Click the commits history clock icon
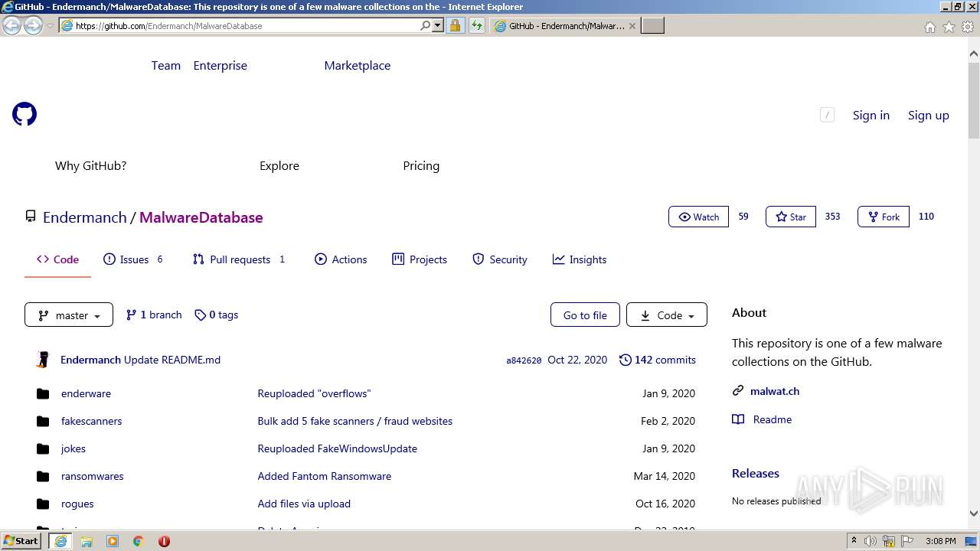Screen dimensions: 980x551 click(x=626, y=360)
